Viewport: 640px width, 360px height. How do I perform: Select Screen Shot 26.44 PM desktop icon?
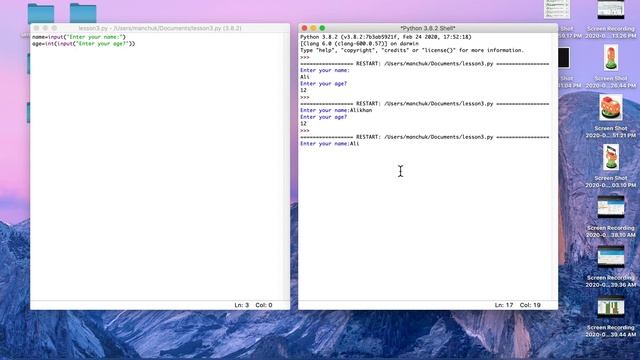(611, 58)
